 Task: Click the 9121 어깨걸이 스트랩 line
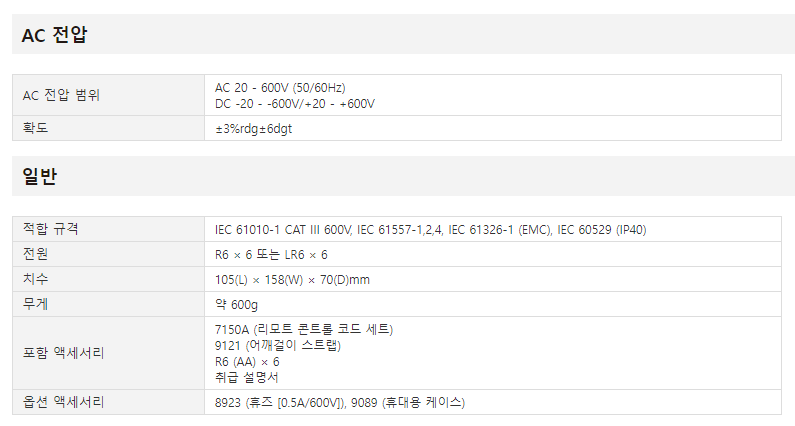[x=278, y=345]
